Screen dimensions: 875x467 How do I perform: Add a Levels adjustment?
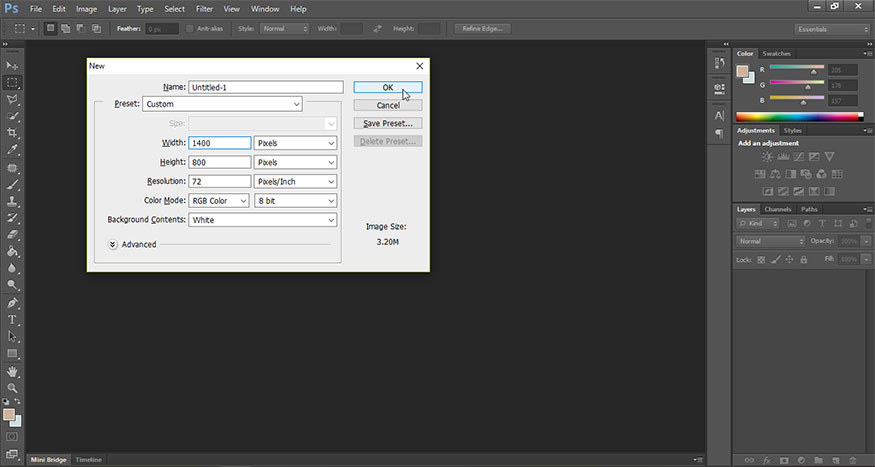tap(783, 157)
